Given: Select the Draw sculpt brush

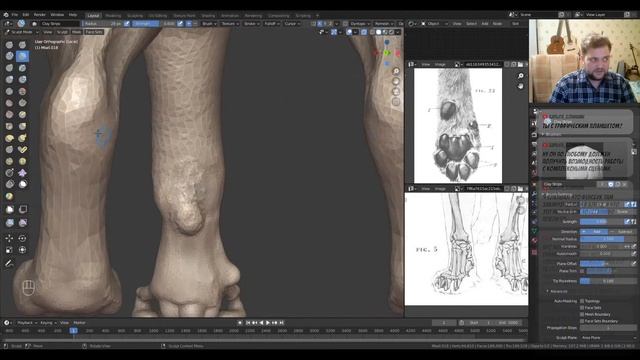Looking at the screenshot, I should click(9, 44).
